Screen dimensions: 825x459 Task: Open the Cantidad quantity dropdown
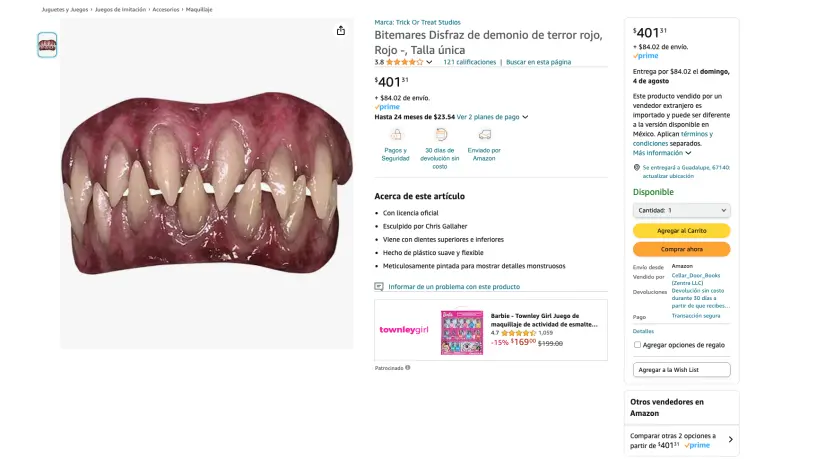click(681, 211)
